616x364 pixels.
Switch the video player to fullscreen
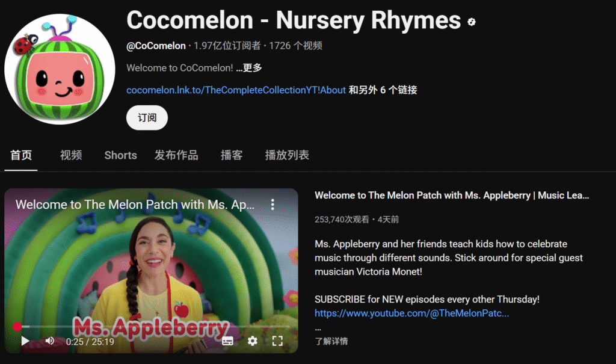pos(277,341)
